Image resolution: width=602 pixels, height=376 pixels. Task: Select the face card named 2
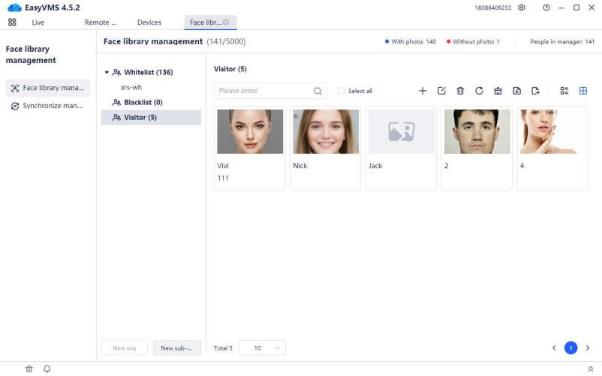[x=477, y=149]
